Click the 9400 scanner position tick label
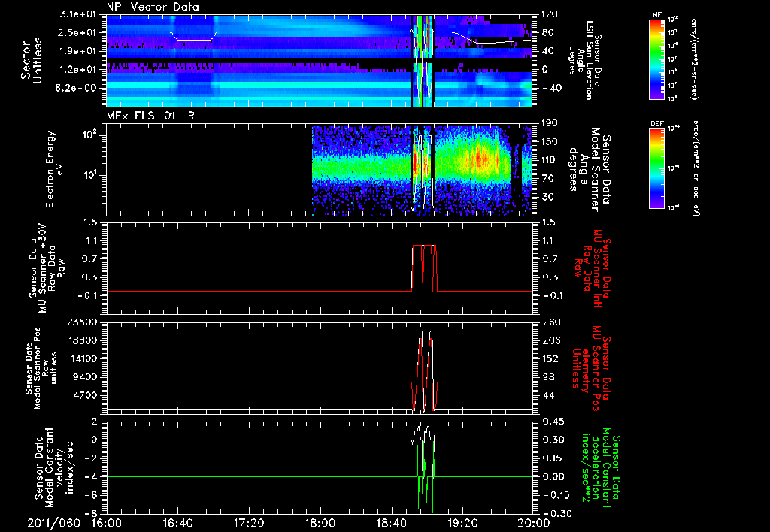The width and height of the screenshot is (770, 532). [86, 377]
